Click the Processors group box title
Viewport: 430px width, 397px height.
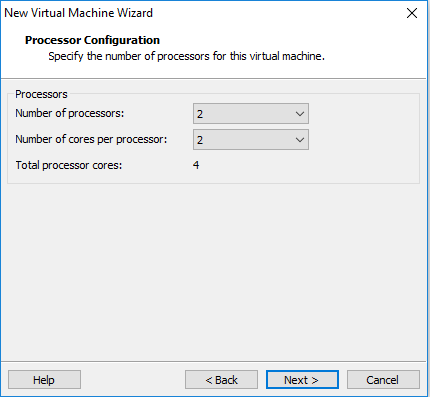pyautogui.click(x=41, y=94)
